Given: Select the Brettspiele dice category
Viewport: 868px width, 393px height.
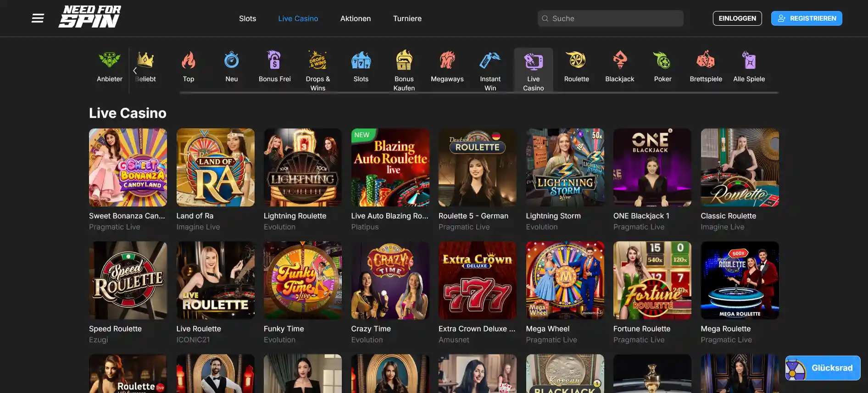Looking at the screenshot, I should (x=706, y=67).
